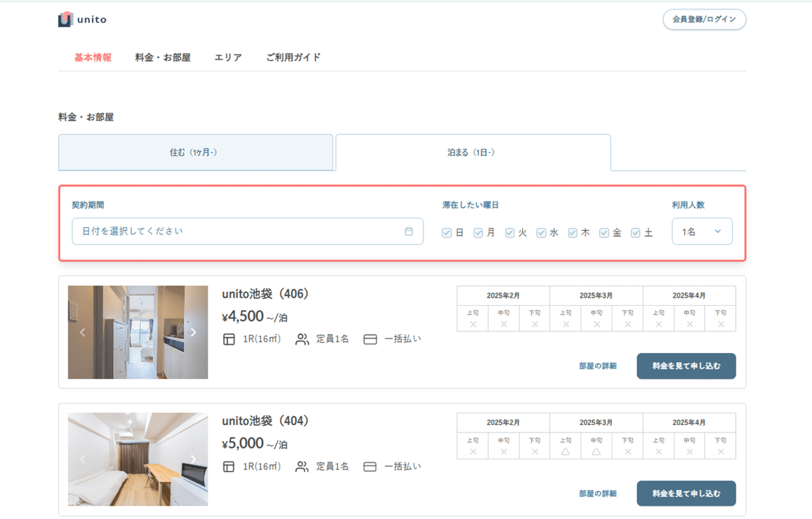Click floor plan icon for room 404
The height and width of the screenshot is (519, 812).
(229, 467)
